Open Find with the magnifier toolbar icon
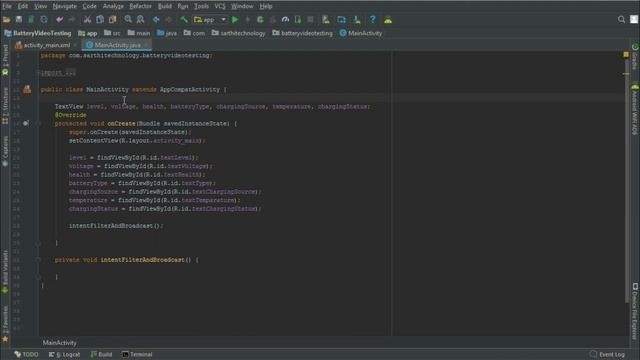 tap(128, 20)
